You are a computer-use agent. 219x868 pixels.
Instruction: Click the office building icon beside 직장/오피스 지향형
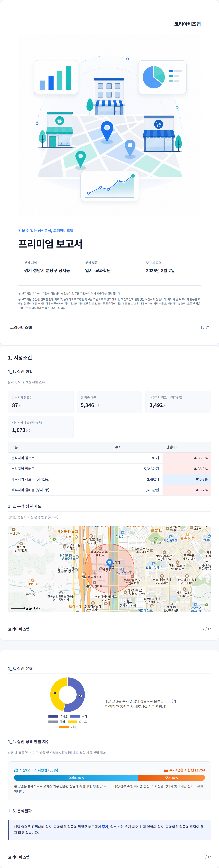pyautogui.click(x=16, y=770)
